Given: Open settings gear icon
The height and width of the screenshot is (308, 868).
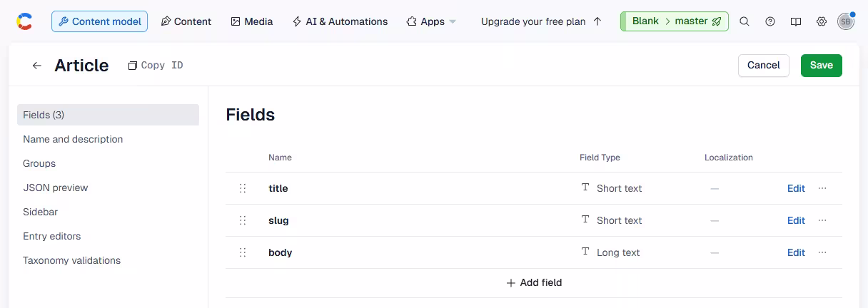Looking at the screenshot, I should coord(822,21).
